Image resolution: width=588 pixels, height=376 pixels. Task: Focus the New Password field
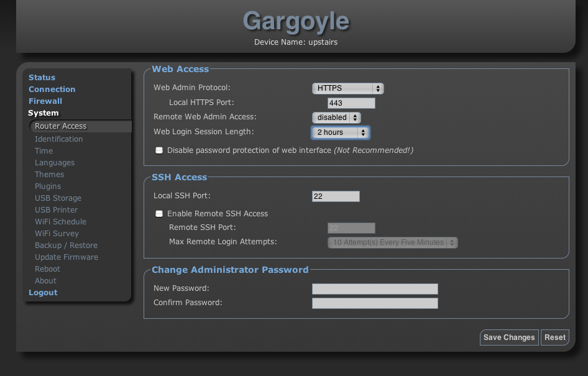[375, 289]
